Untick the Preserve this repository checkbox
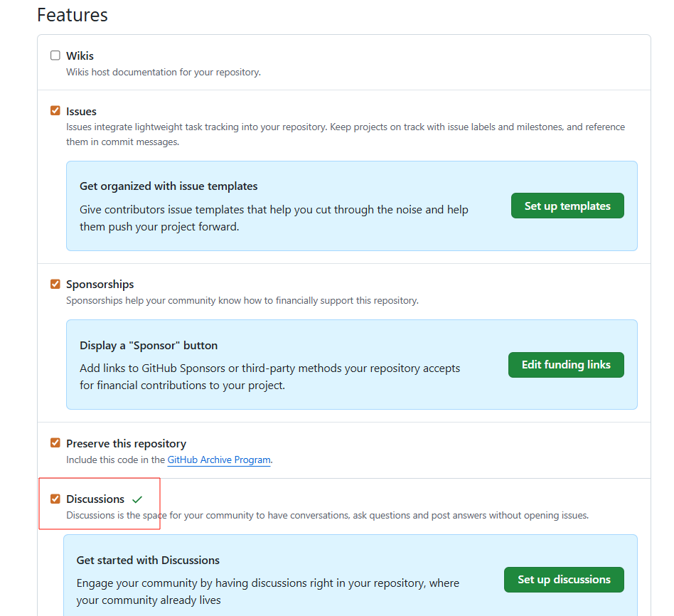This screenshot has height=616, width=674. tap(55, 442)
